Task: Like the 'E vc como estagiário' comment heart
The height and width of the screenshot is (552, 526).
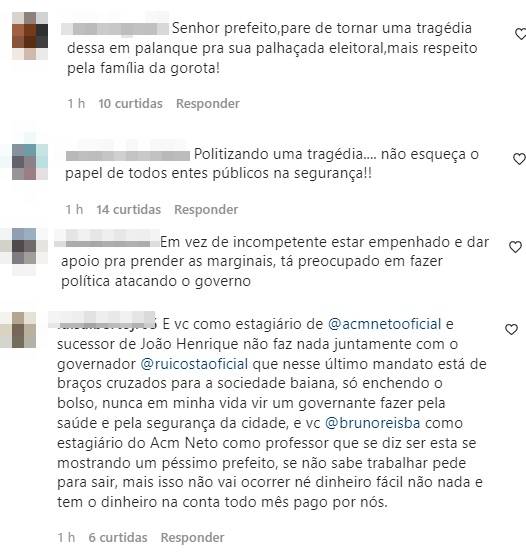Action: (x=511, y=329)
